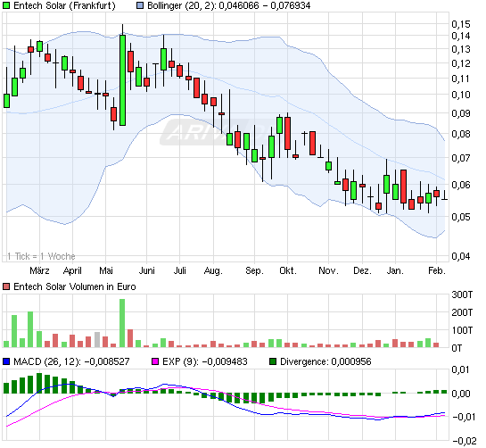Click the blue Bollinger legend swatch
The height and width of the screenshot is (448, 486).
[140, 5]
